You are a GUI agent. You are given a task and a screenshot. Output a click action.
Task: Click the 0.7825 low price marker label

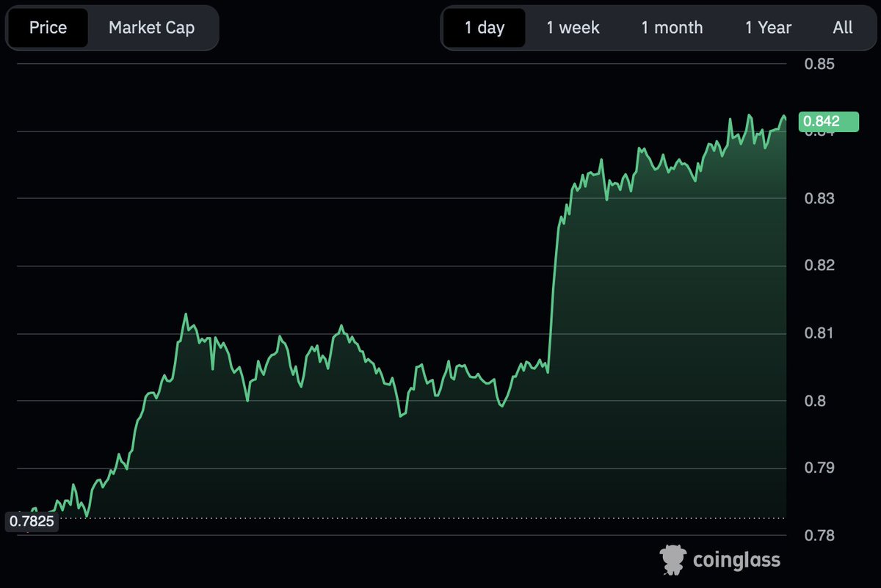coord(32,522)
